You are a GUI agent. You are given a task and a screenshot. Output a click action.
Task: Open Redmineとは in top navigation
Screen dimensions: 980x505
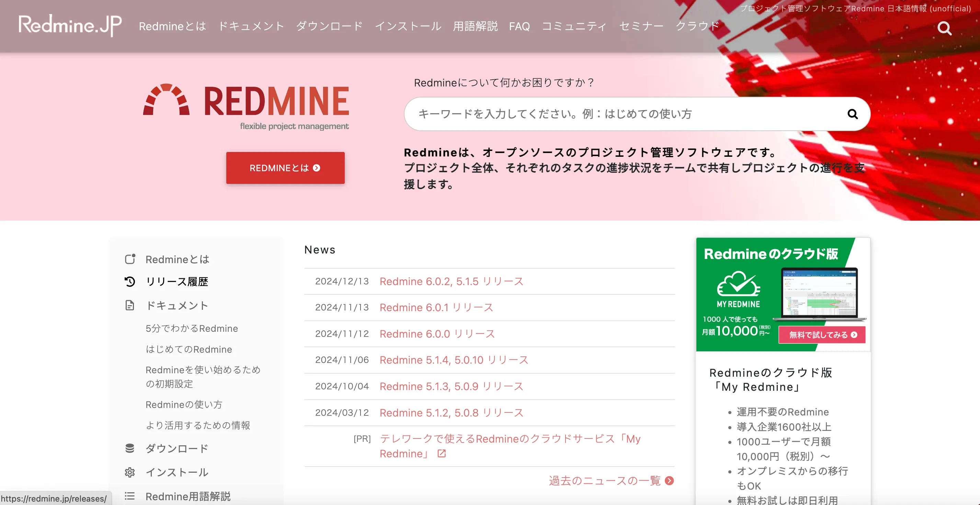(172, 26)
